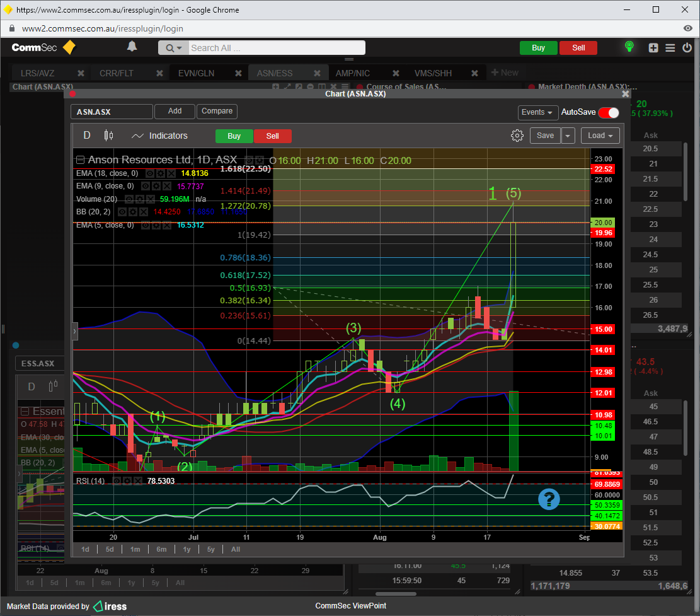
Task: Open settings for Volume (20) indicator
Action: [140, 199]
